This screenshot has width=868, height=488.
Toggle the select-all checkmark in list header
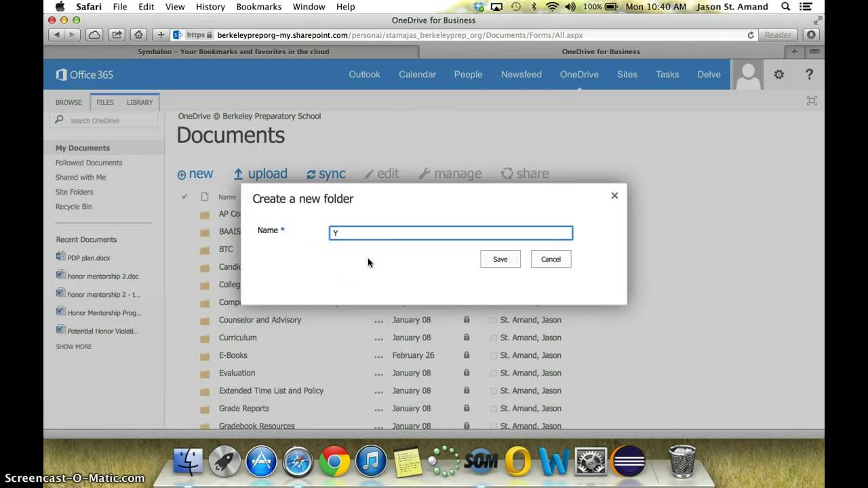[184, 197]
